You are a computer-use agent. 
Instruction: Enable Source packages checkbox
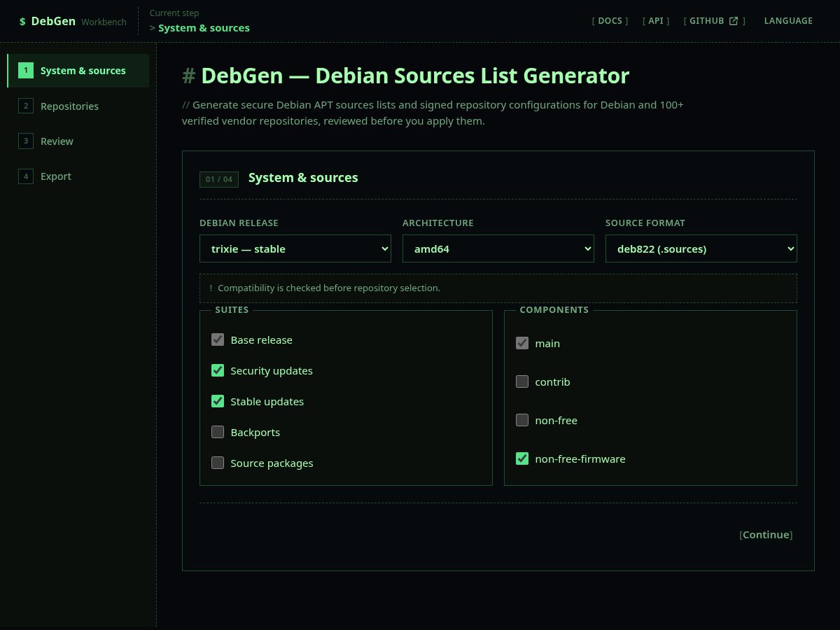tap(218, 463)
